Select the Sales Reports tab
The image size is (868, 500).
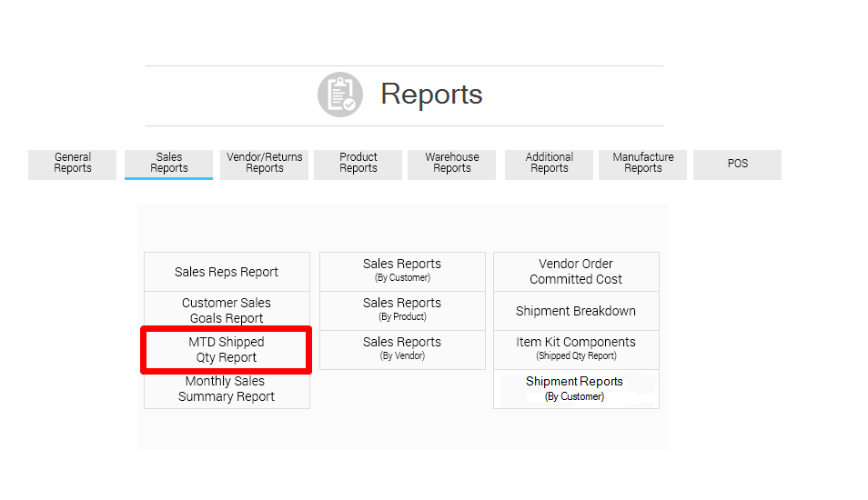tap(168, 164)
